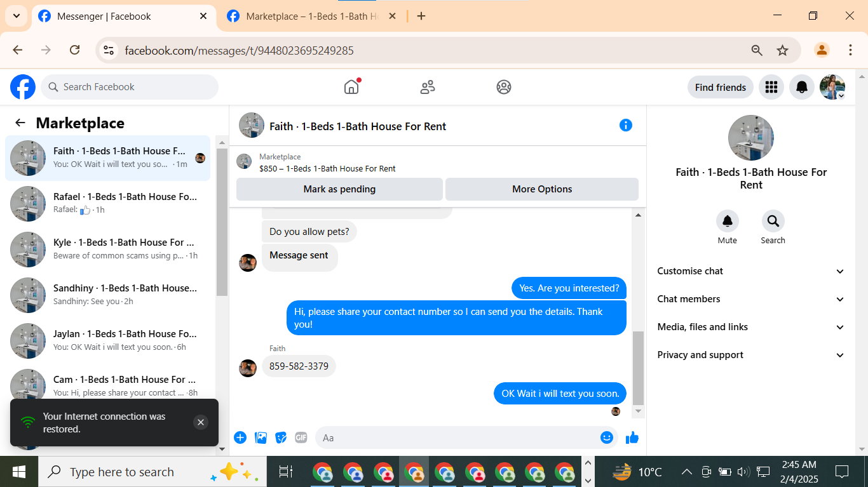This screenshot has height=487, width=868.
Task: Switch to Marketplace 1-Beds 1-Bath tab
Action: pos(311,17)
